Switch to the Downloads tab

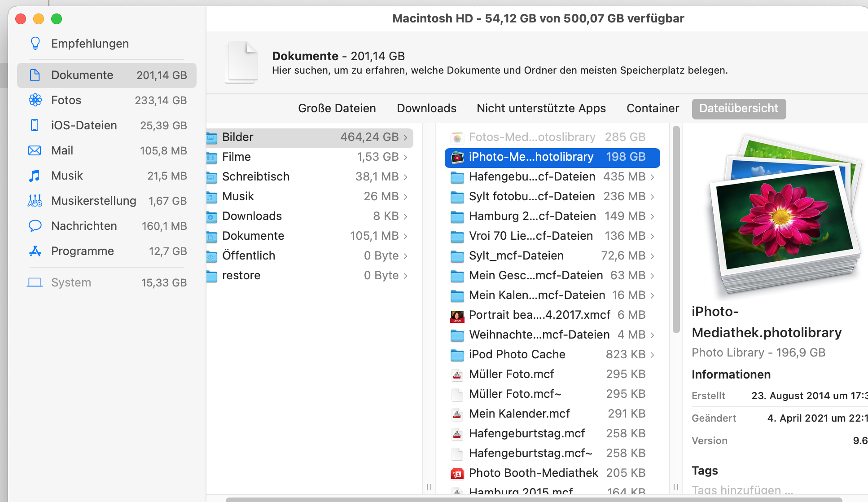click(x=426, y=109)
